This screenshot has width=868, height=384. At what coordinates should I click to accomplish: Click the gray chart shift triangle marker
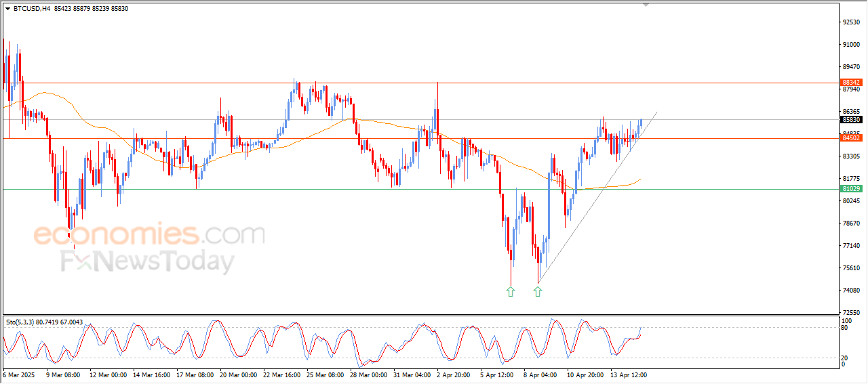point(646,5)
